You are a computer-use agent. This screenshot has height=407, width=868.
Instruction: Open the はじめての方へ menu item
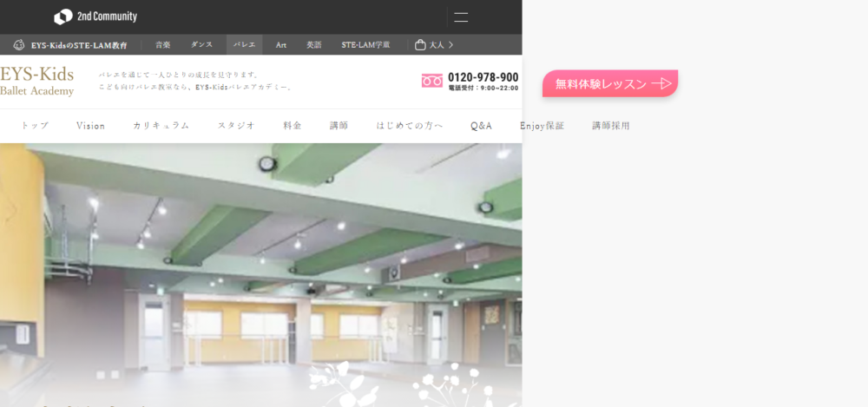point(410,126)
